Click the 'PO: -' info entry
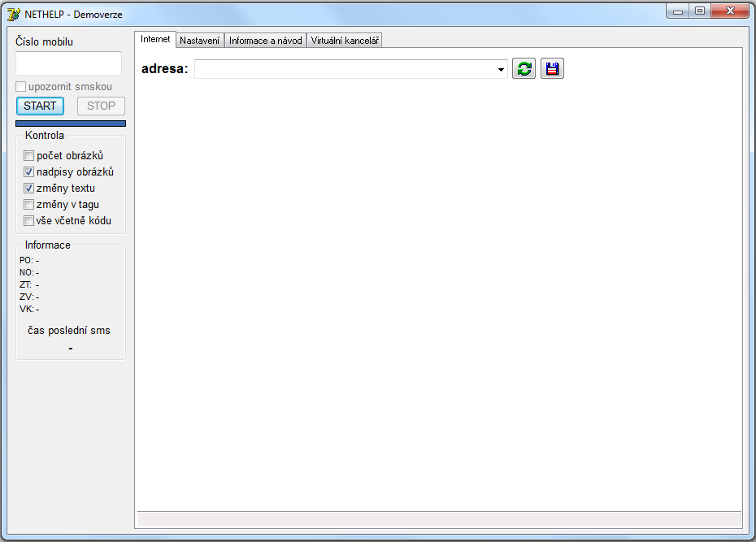Viewport: 756px width, 542px height. tap(29, 260)
